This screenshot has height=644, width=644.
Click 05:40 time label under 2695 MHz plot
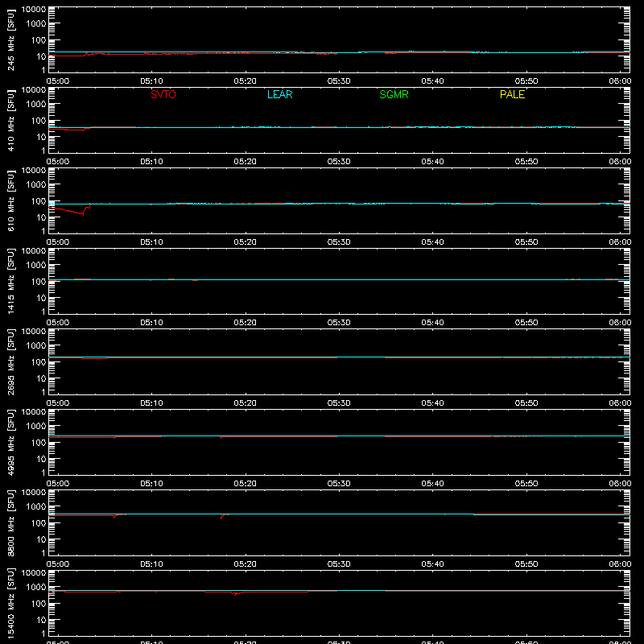432,403
